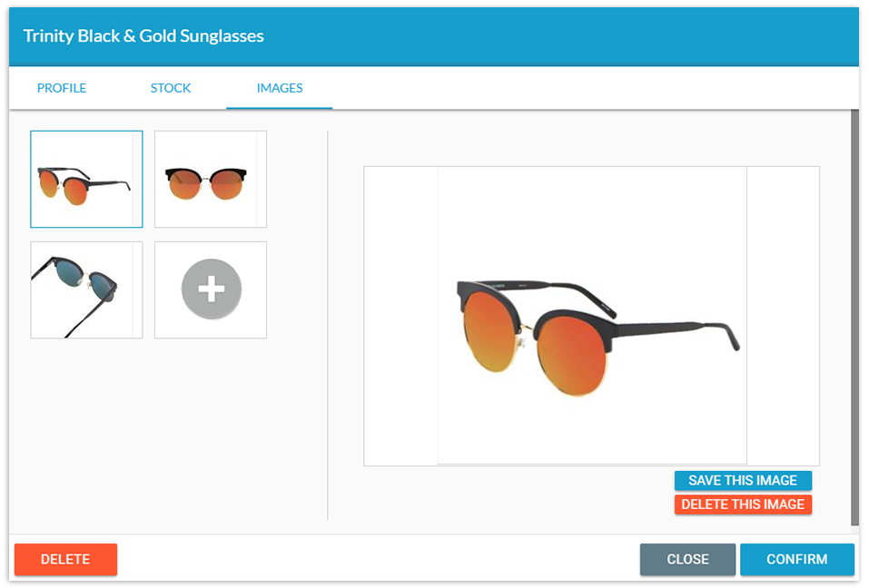This screenshot has width=869, height=588.
Task: Click the large sunglasses preview image
Action: (x=591, y=316)
